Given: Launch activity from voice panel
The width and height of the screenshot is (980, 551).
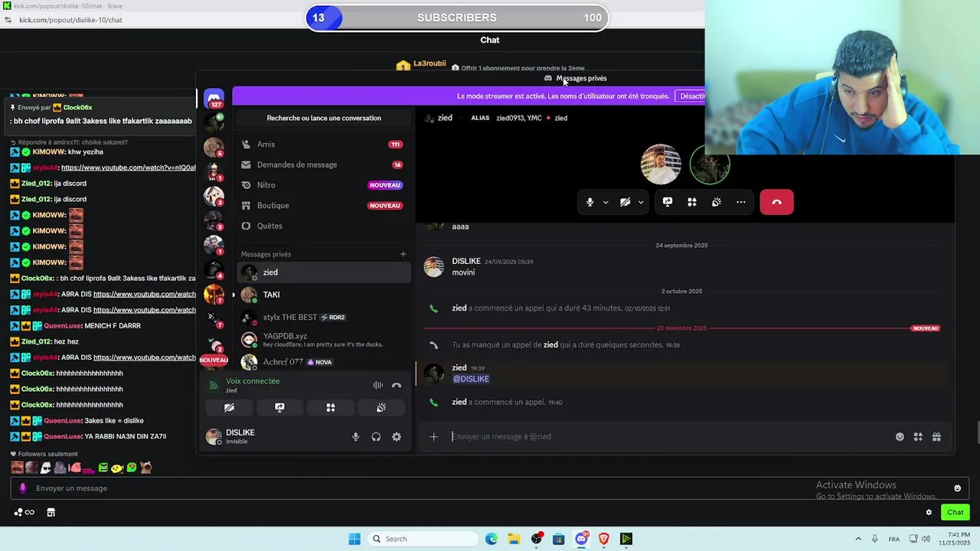Looking at the screenshot, I should point(331,408).
